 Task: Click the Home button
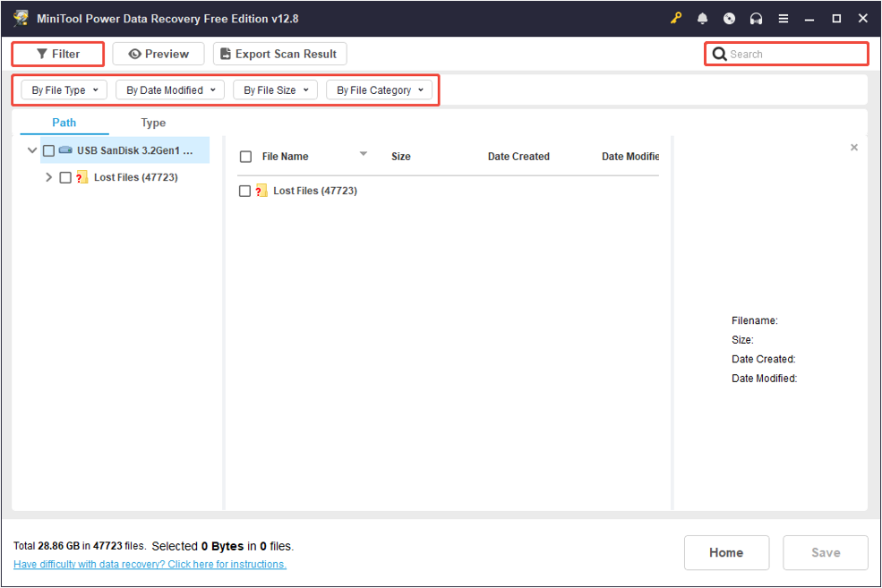pyautogui.click(x=726, y=552)
